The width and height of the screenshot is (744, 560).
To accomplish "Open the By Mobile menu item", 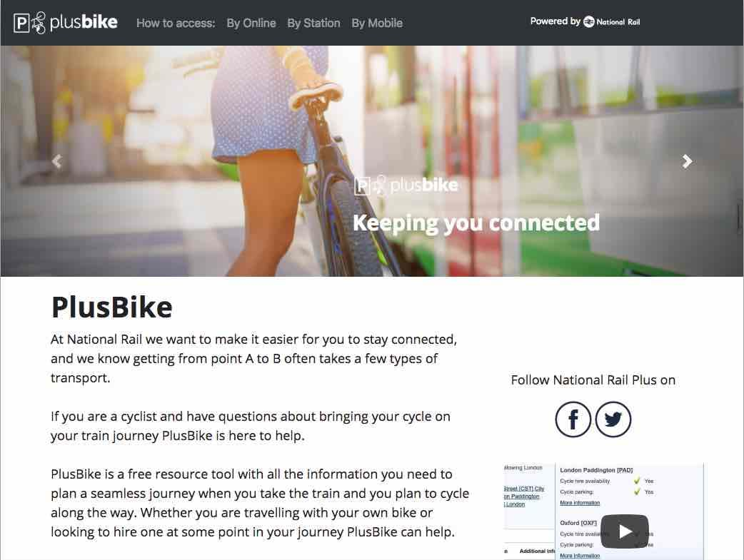I will [x=377, y=23].
